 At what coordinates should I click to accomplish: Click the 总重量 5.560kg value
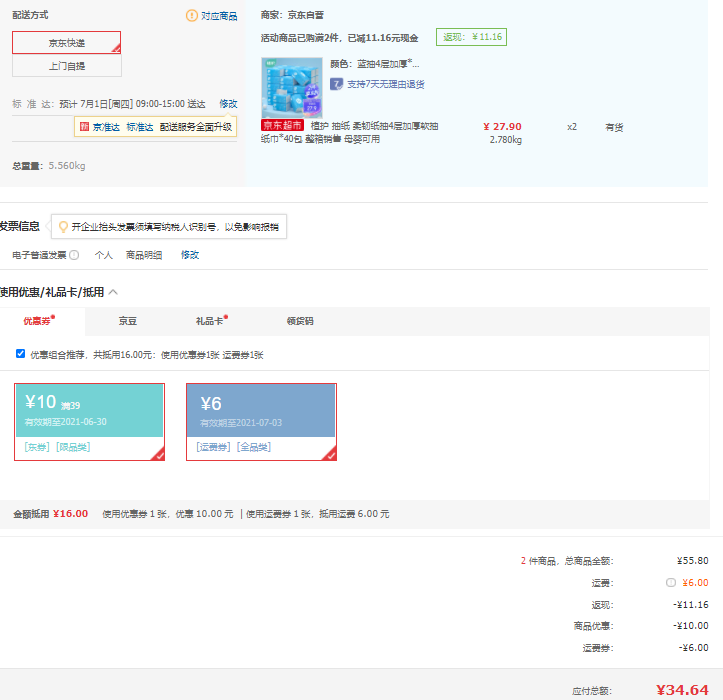coord(67,166)
